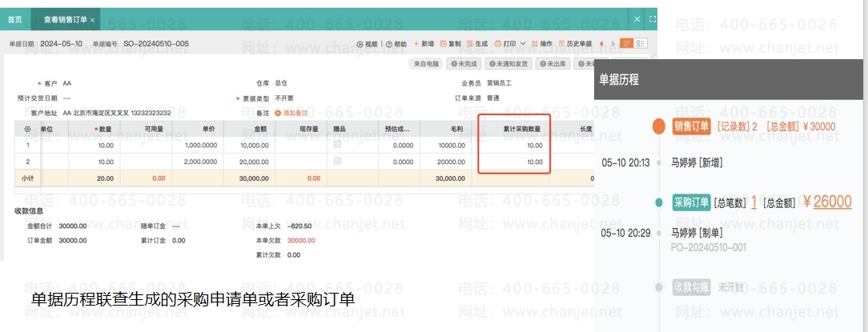
Task: Click the 未完成 status tag
Action: click(465, 63)
